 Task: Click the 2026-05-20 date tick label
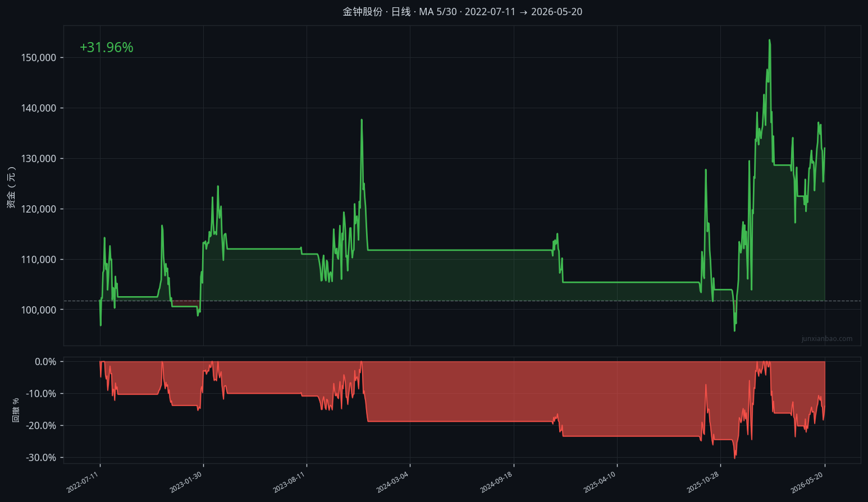tap(807, 482)
